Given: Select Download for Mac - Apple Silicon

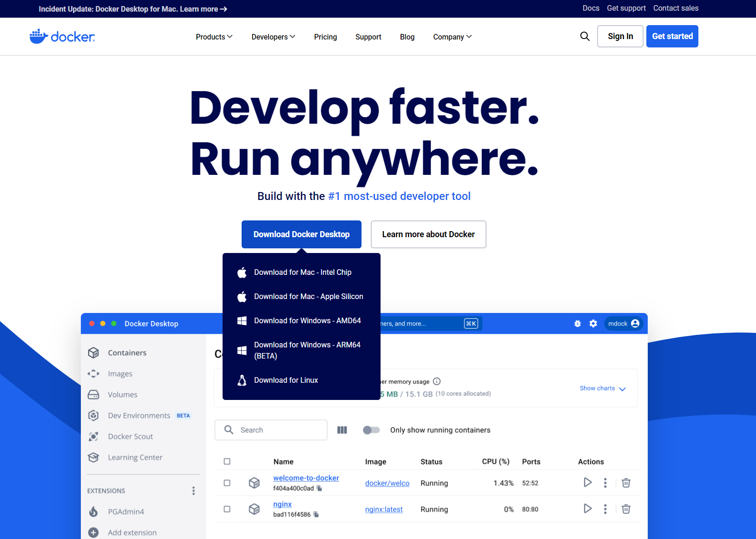Looking at the screenshot, I should (x=302, y=297).
